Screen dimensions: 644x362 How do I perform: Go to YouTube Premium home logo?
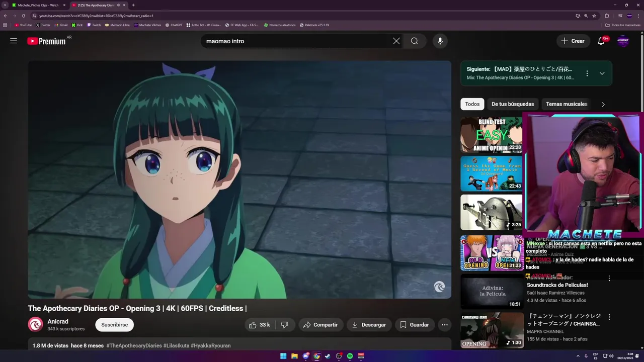click(x=46, y=41)
